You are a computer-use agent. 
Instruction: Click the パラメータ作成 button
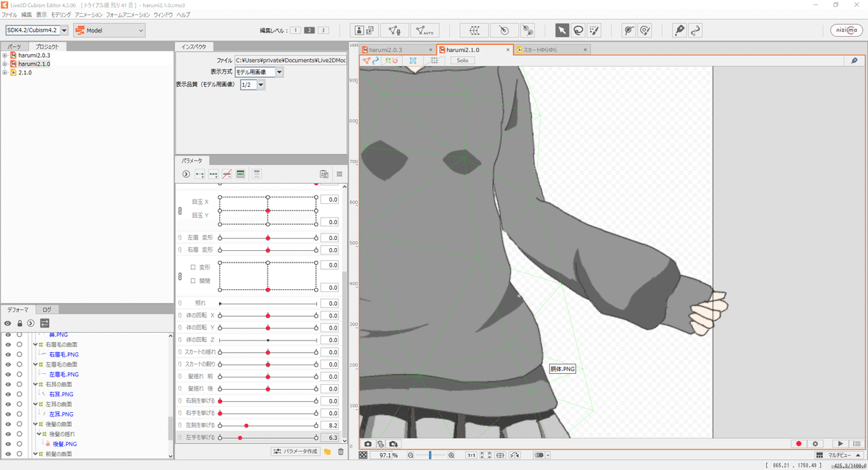click(x=295, y=451)
